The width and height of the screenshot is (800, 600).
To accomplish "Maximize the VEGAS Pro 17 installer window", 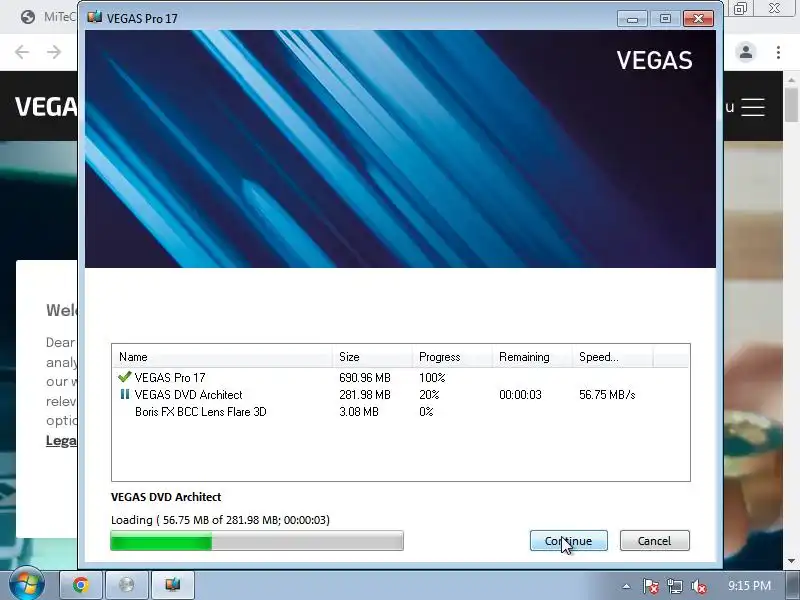I will (x=665, y=19).
